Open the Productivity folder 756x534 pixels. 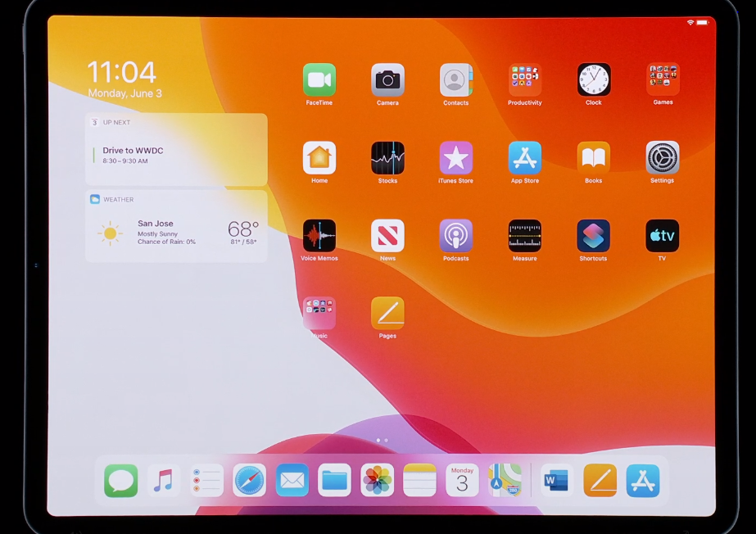tap(524, 79)
